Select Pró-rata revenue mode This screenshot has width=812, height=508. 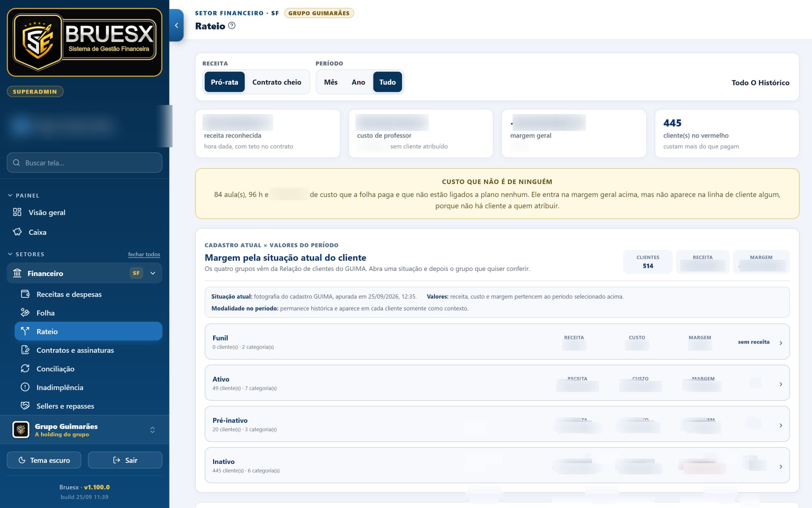click(225, 82)
